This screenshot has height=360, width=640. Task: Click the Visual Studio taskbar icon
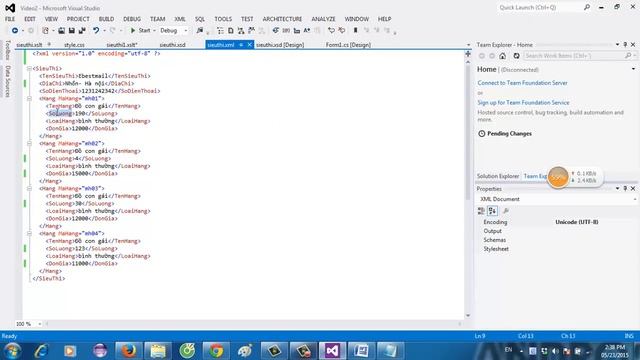coord(332,351)
